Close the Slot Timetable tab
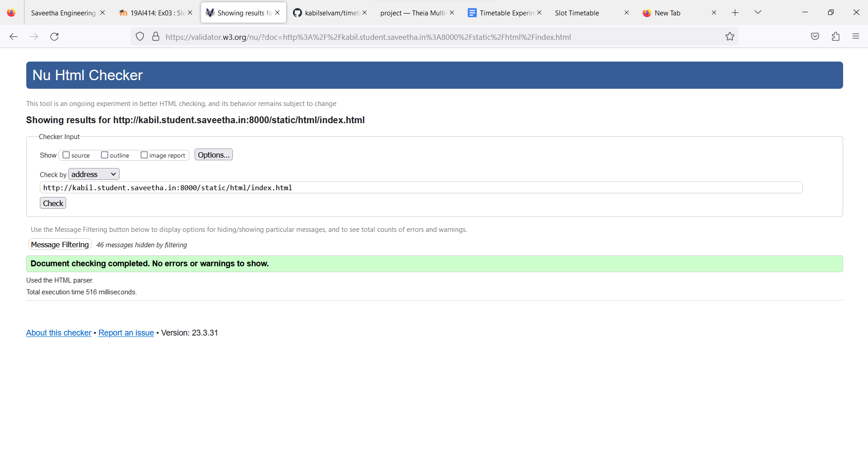The image size is (868, 461). coord(627,13)
